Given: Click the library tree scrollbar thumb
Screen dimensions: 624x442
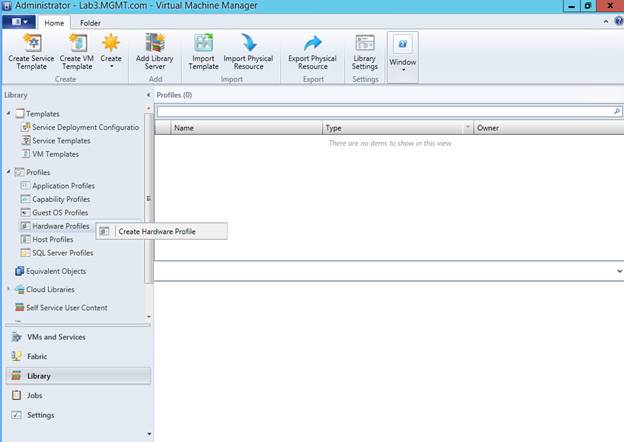Looking at the screenshot, I should point(148,198).
